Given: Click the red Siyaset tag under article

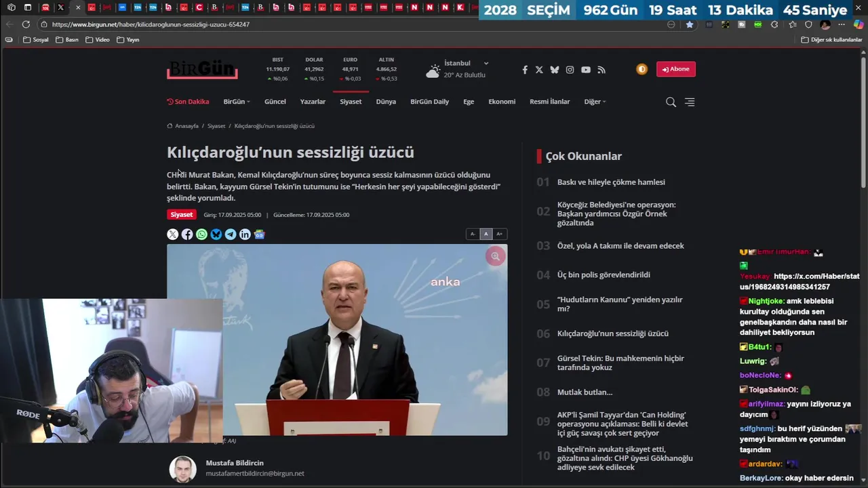Looking at the screenshot, I should [181, 215].
